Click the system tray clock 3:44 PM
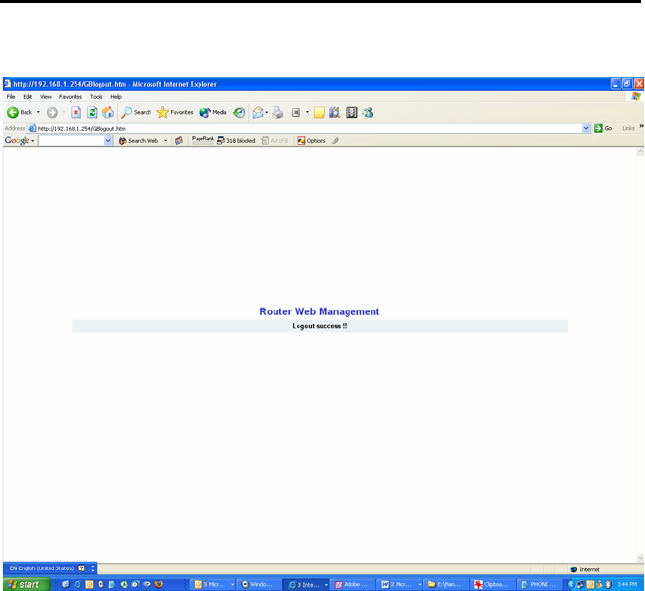Screen dimensions: 645x591 click(x=627, y=584)
